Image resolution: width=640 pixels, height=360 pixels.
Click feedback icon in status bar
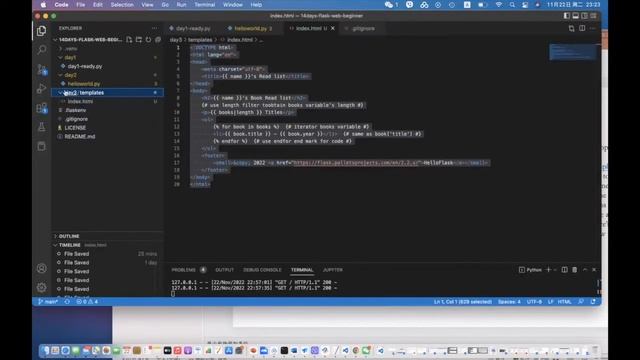point(581,302)
